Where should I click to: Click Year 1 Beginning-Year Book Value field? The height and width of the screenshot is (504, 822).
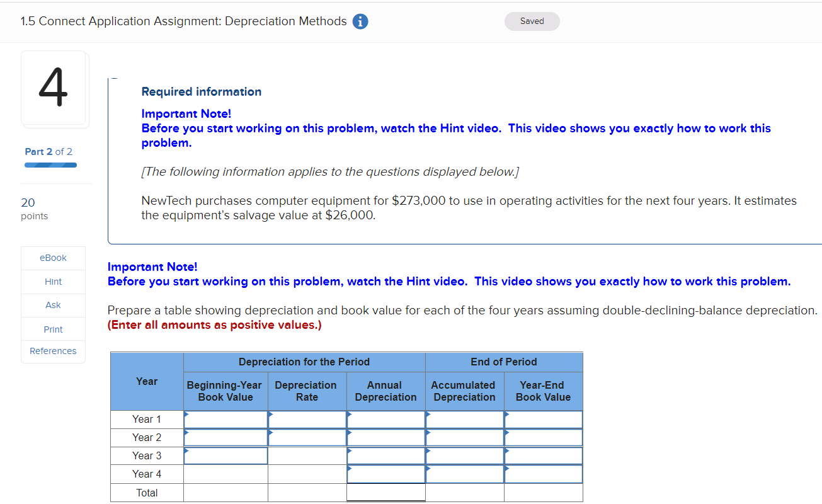point(225,419)
